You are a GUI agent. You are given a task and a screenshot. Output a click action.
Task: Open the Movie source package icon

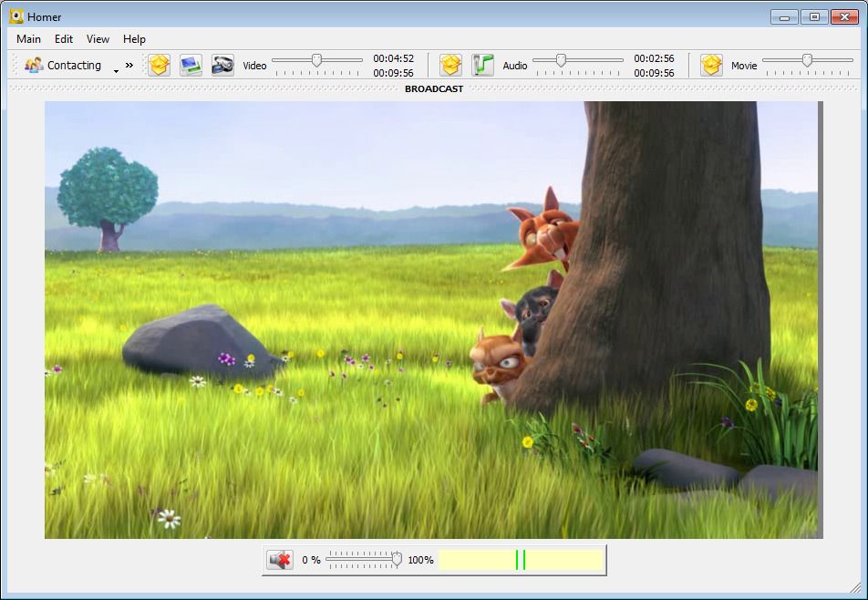click(712, 65)
